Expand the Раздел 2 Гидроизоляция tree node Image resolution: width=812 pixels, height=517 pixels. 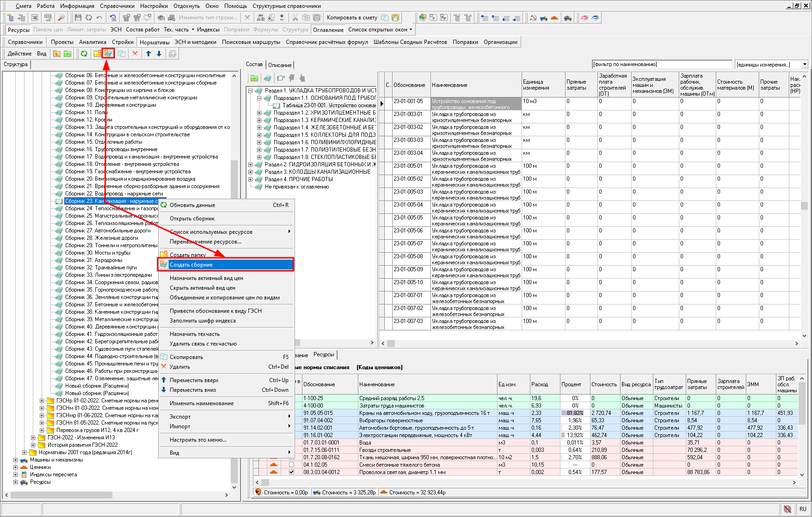pos(251,164)
